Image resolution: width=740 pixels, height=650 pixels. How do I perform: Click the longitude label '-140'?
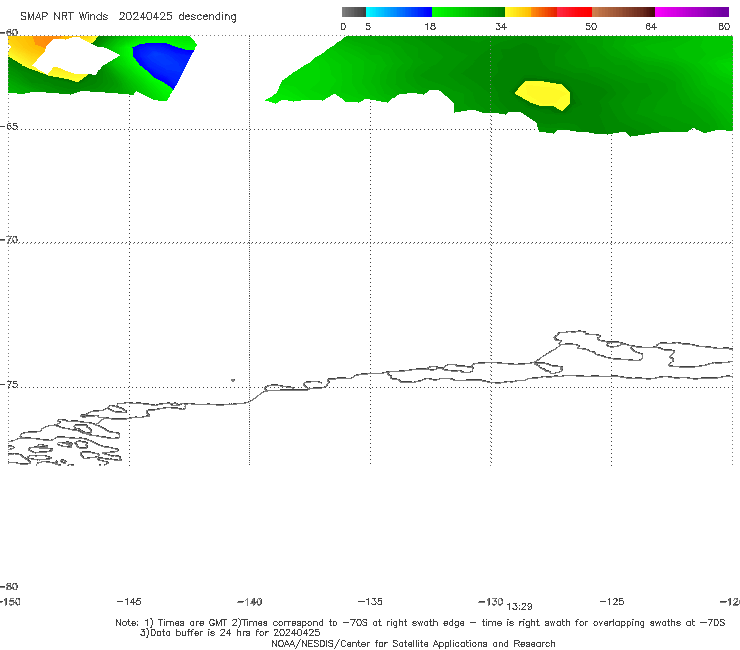click(250, 602)
